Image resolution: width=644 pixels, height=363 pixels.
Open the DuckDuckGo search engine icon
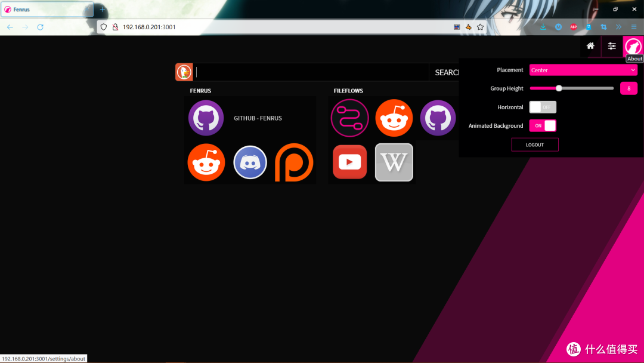pos(184,72)
